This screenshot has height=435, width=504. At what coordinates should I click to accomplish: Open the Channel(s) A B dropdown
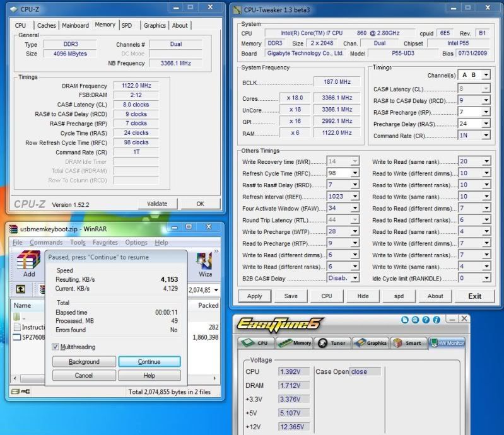click(x=486, y=75)
